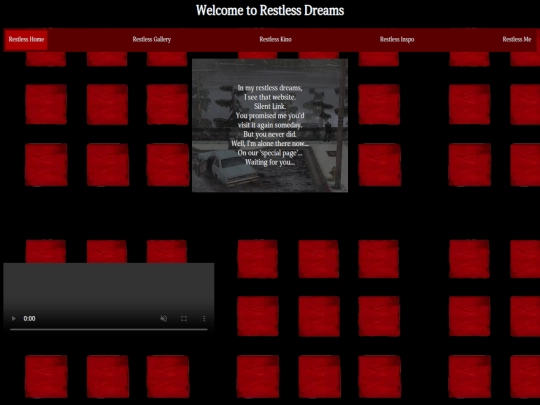This screenshot has width=540, height=405.
Task: Navigate to Restless Inspo
Action: (397, 40)
